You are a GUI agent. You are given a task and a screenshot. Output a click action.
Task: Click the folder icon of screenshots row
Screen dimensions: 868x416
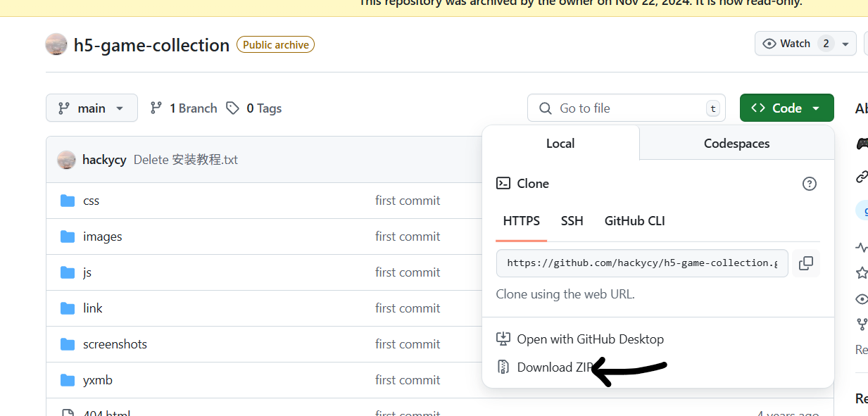tap(68, 344)
